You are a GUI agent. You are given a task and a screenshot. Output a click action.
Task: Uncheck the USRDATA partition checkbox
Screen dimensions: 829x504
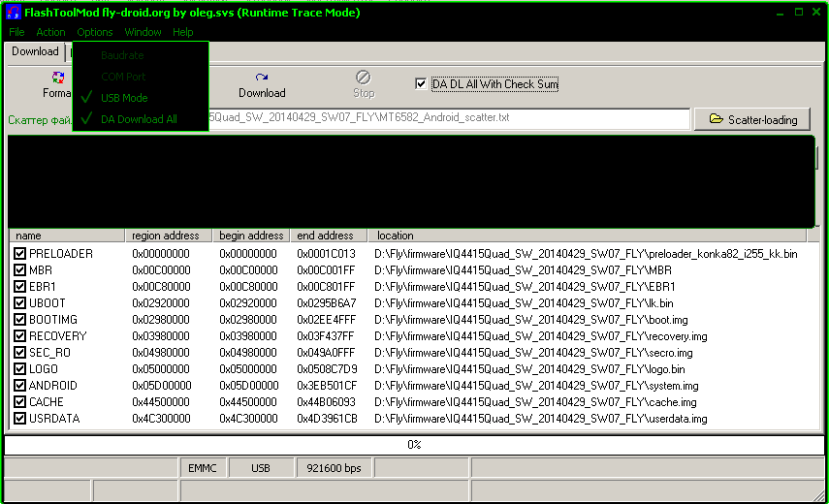click(19, 418)
